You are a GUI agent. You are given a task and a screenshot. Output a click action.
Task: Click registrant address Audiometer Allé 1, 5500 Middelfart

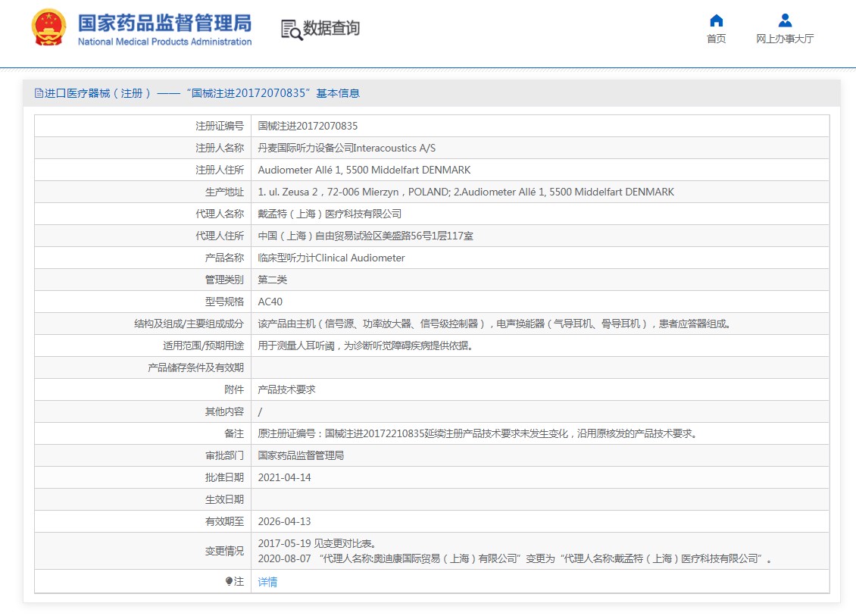pyautogui.click(x=364, y=170)
